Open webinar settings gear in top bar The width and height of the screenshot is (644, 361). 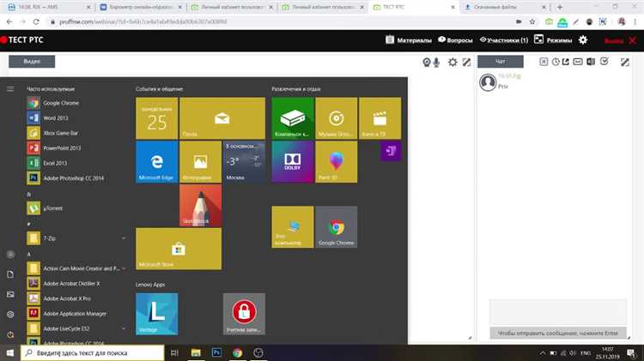pos(583,39)
